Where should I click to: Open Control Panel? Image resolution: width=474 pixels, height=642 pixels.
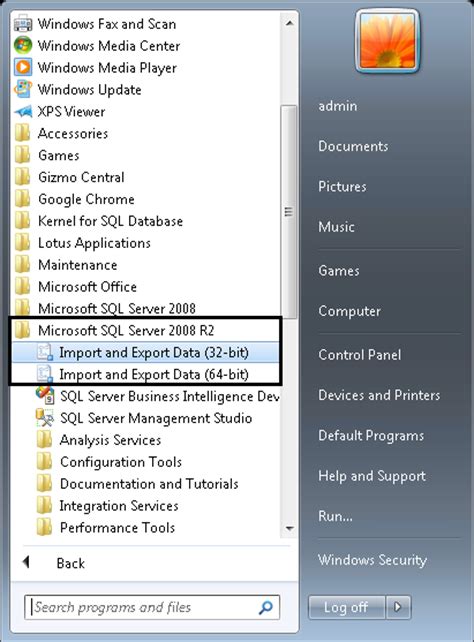(x=360, y=355)
